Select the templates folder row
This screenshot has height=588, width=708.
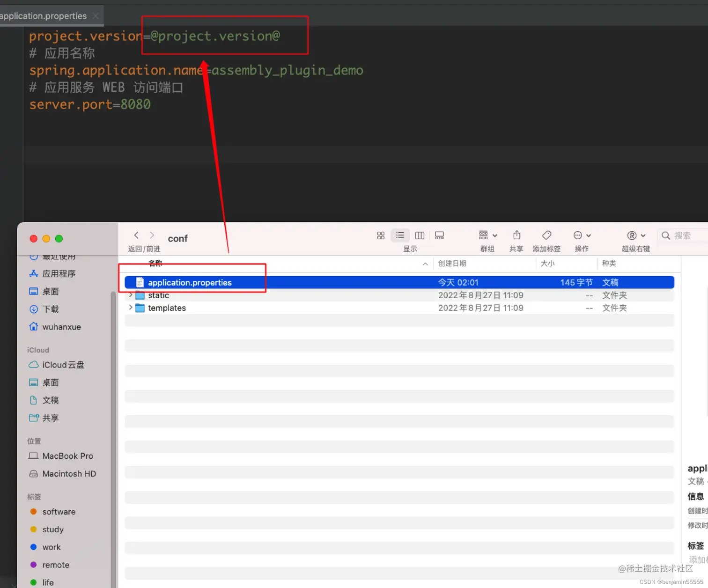pos(399,308)
